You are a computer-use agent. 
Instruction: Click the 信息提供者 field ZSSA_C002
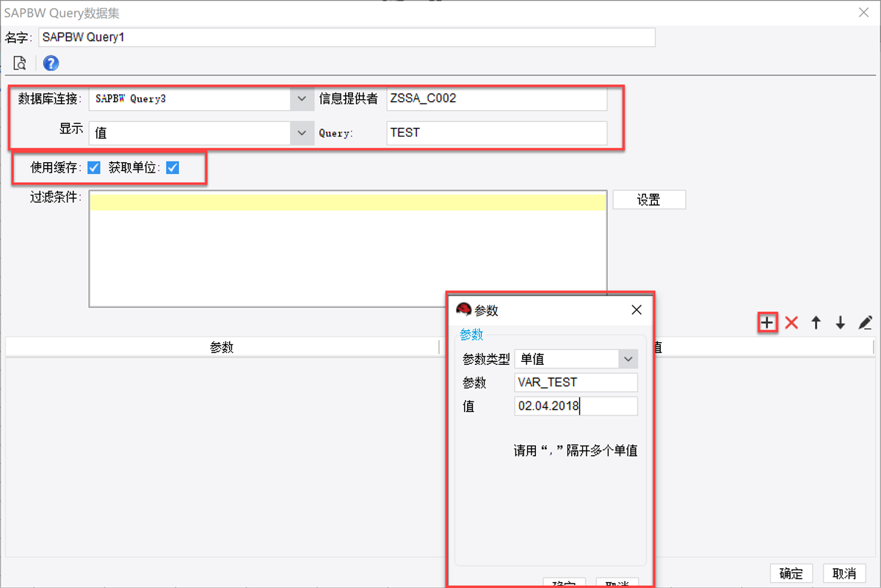[497, 98]
